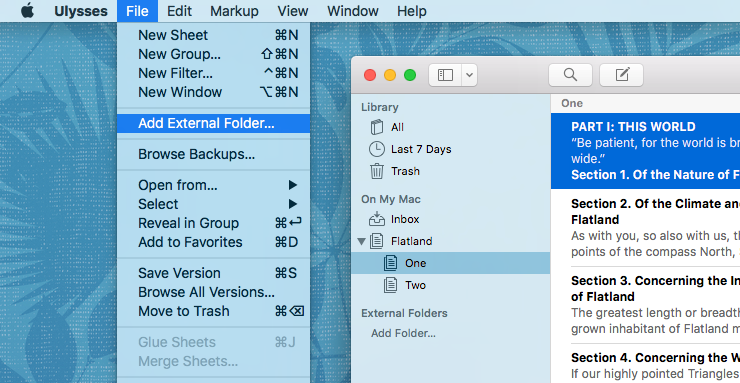
Task: Choose Move to Trash menu item
Action: (213, 311)
